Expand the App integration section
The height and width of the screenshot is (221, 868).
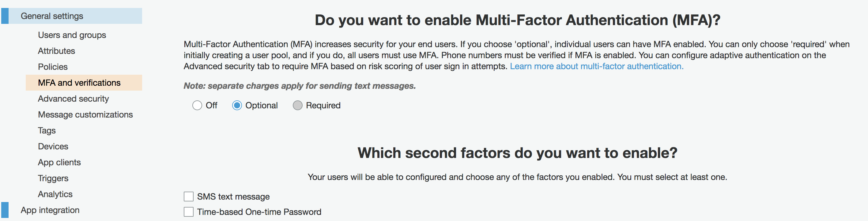(50, 210)
